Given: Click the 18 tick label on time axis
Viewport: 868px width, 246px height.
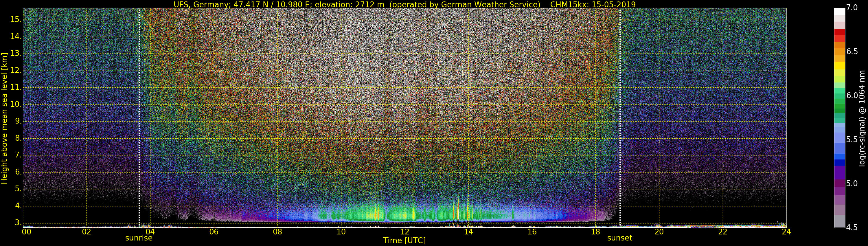Looking at the screenshot, I should [595, 232].
